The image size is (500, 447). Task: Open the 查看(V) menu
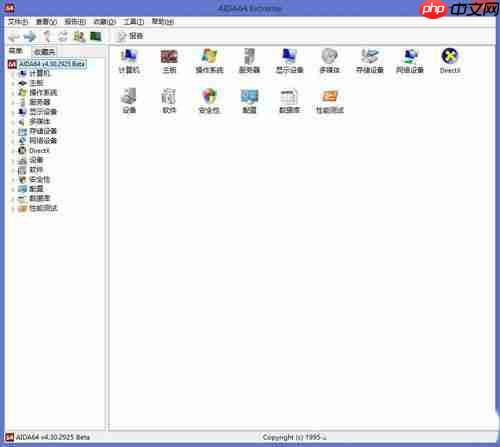click(46, 22)
